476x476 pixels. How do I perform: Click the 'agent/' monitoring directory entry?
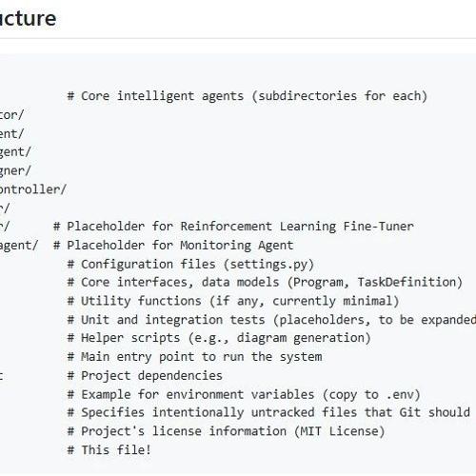tap(19, 246)
